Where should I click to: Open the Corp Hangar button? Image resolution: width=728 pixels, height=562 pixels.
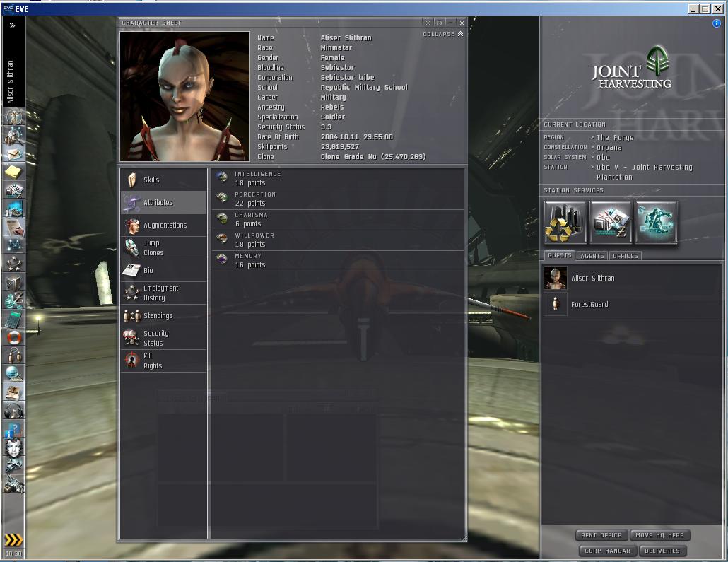[607, 551]
